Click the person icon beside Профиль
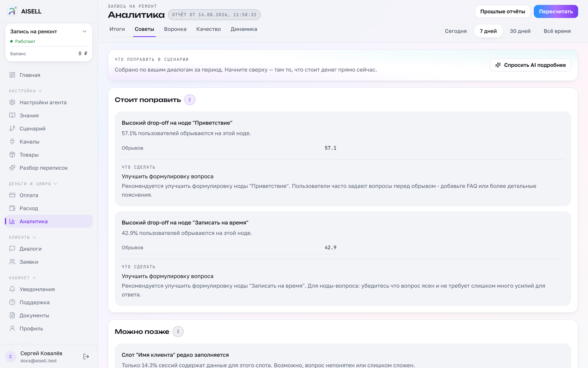This screenshot has width=588, height=368. [x=12, y=329]
